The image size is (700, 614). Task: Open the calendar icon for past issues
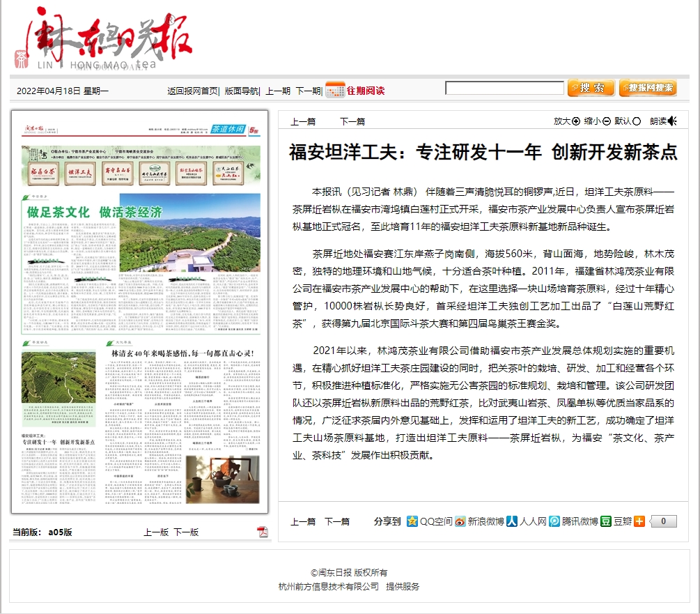click(335, 90)
